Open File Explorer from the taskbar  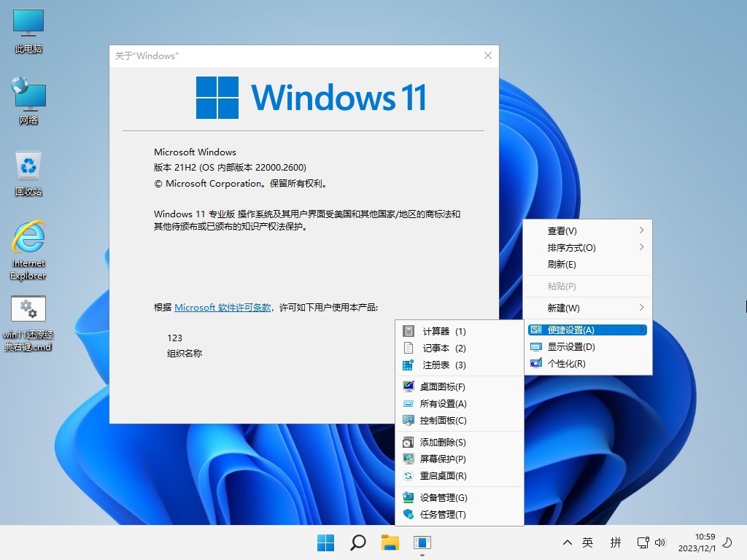coord(389,542)
